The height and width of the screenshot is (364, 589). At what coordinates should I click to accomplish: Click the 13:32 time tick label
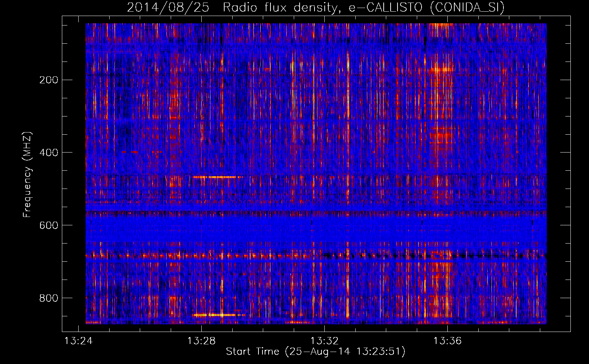point(324,341)
